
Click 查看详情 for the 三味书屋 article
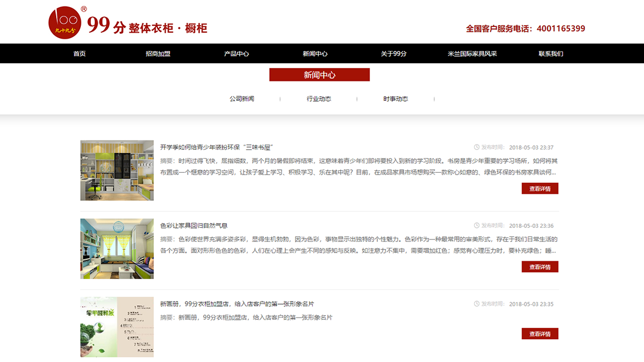540,188
